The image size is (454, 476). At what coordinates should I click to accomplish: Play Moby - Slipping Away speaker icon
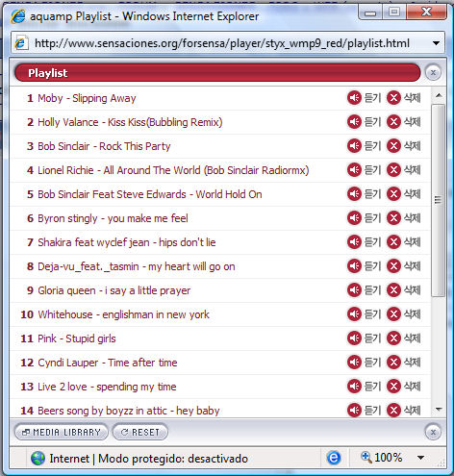(x=354, y=98)
